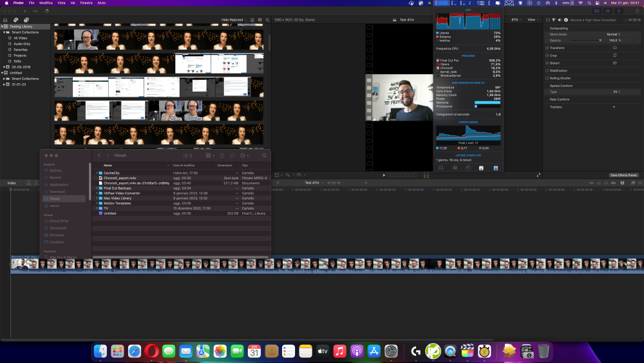
Task: Collapse the Testing Library disclosure triangle
Action: [2, 26]
